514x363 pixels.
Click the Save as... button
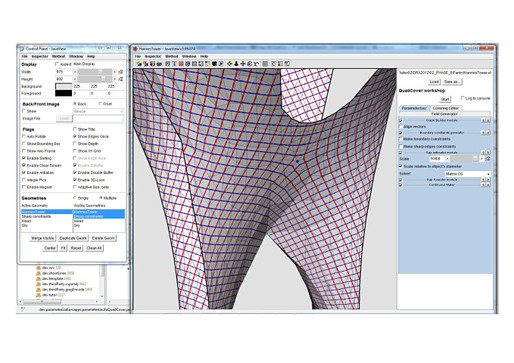coord(452,81)
